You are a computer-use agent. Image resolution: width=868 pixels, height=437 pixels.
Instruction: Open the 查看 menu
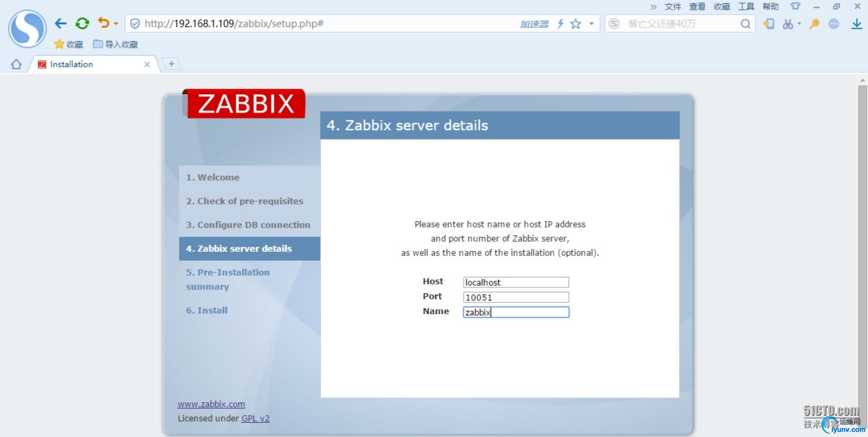click(x=697, y=6)
